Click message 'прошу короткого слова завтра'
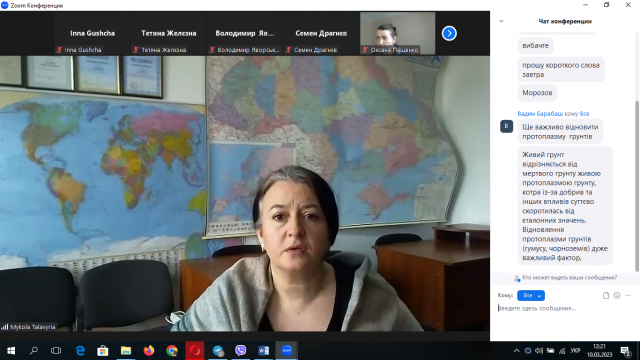 tap(561, 70)
